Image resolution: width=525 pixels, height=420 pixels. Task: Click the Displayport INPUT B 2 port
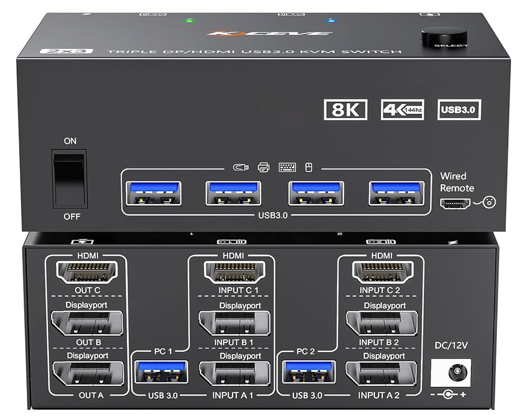pyautogui.click(x=382, y=323)
